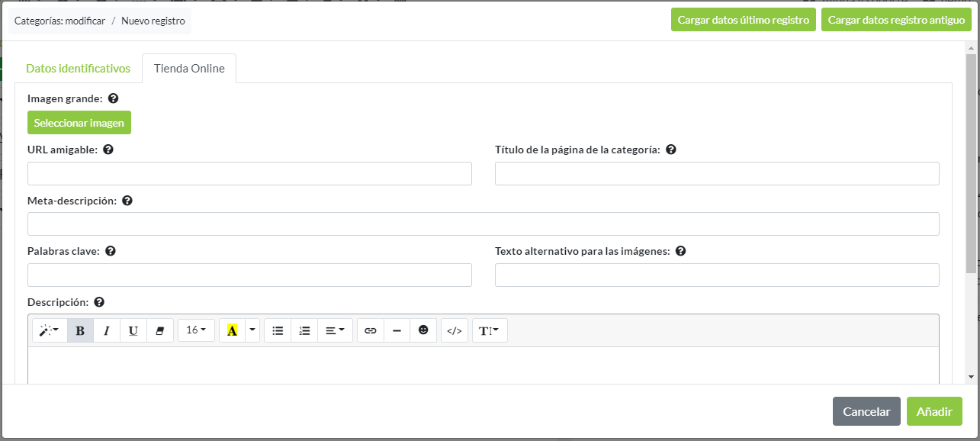Insert an unordered bullet list
Viewport: 980px width, 441px height.
[x=278, y=330]
